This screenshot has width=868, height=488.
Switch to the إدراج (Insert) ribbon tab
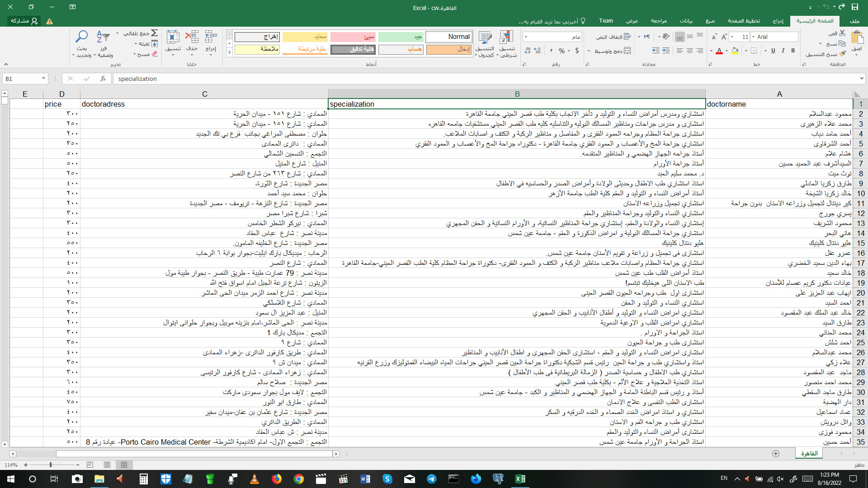click(x=778, y=21)
